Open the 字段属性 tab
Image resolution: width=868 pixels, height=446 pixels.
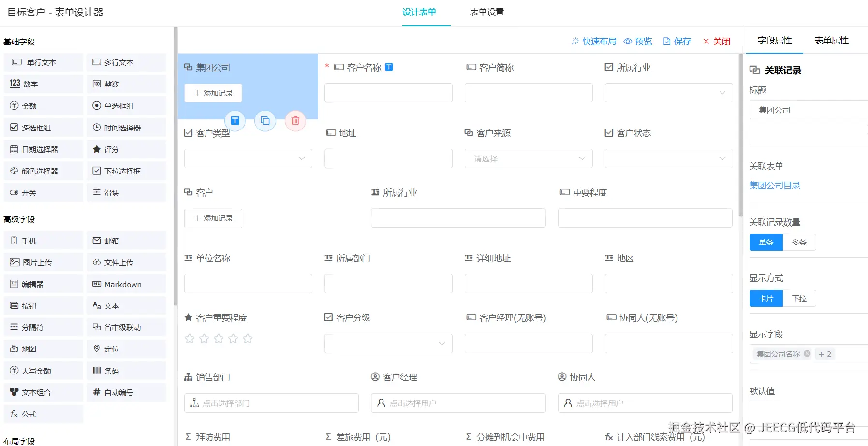(x=775, y=41)
